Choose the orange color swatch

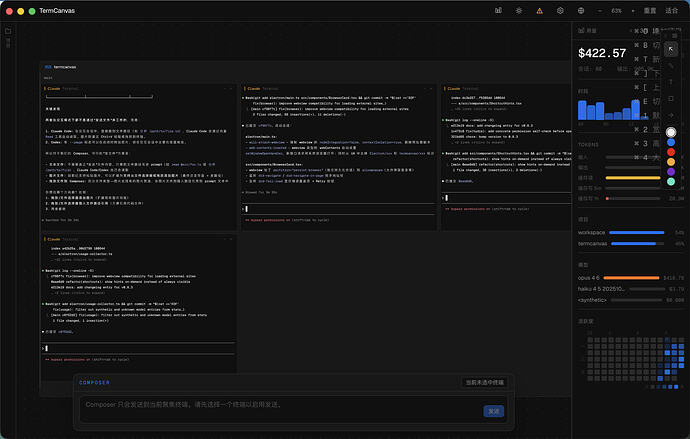(x=671, y=162)
